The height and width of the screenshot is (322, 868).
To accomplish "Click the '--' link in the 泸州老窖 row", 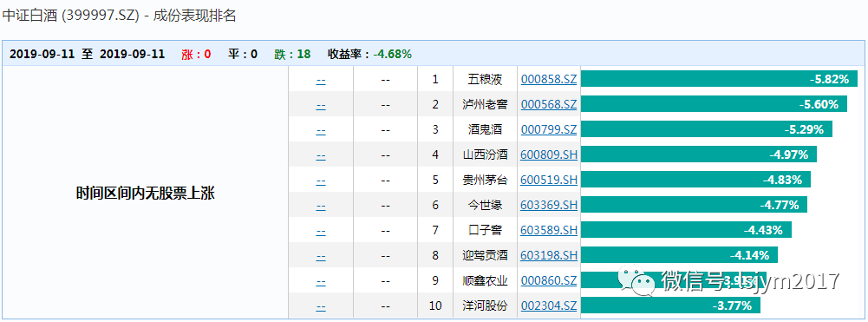I will (x=321, y=105).
